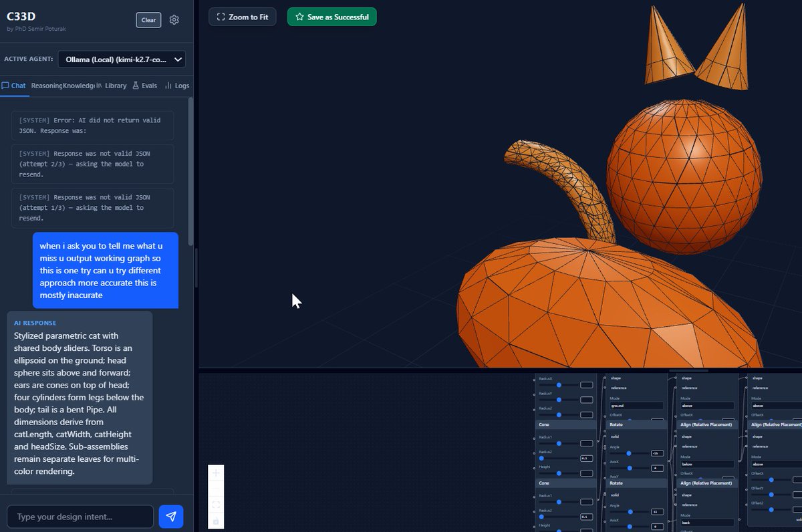Toggle node graph interactivity lock
Viewport: 802px width, 532px height.
tap(216, 521)
